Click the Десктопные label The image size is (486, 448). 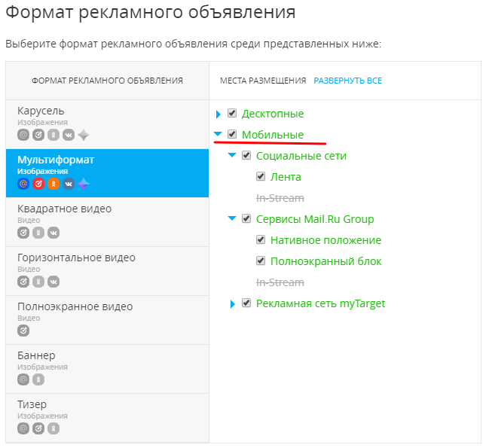pos(273,114)
